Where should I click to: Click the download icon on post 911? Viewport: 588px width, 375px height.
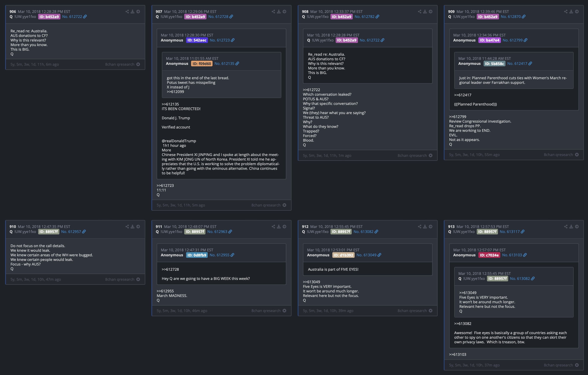click(279, 227)
